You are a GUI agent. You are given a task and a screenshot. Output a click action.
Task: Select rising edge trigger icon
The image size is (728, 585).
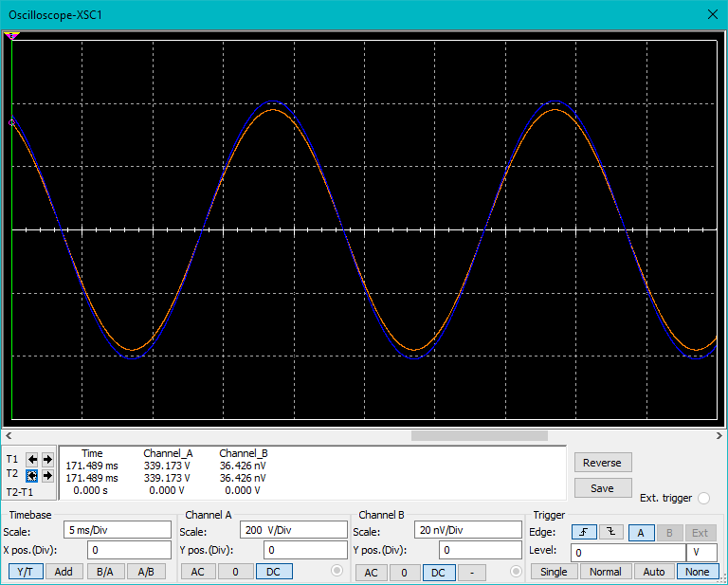point(584,532)
